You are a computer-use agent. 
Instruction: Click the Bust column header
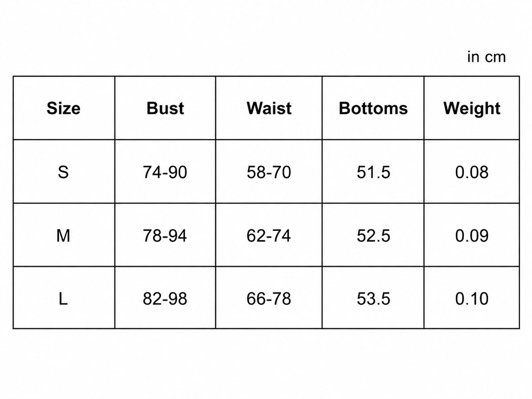pyautogui.click(x=165, y=108)
